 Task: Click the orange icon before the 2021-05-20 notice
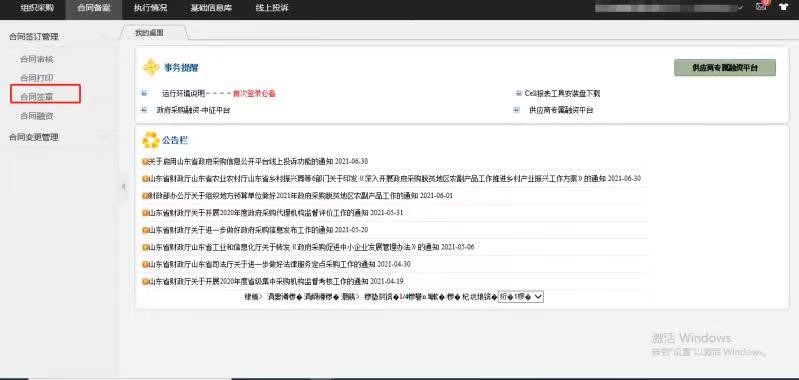145,230
